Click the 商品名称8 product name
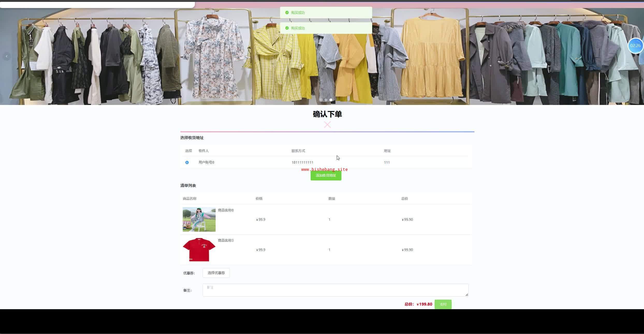644x334 pixels. coord(225,210)
